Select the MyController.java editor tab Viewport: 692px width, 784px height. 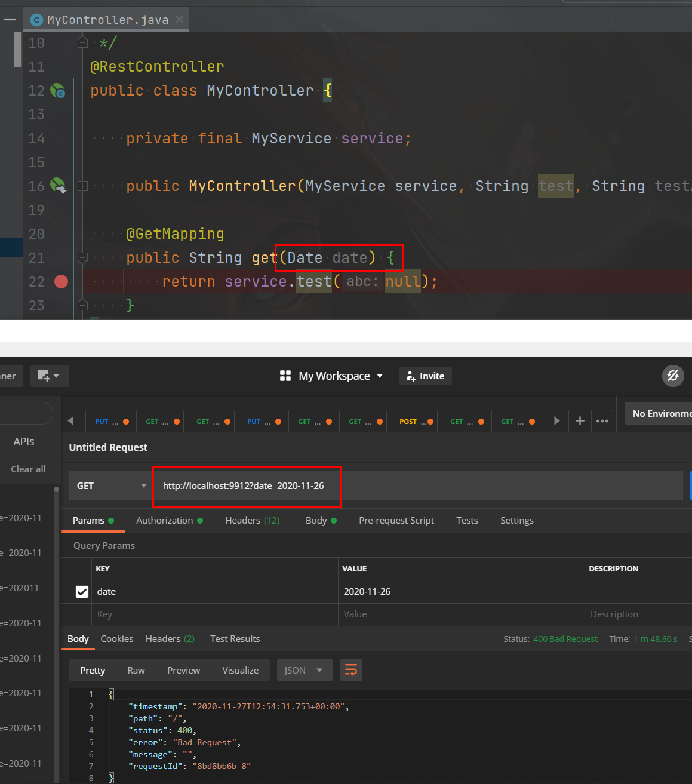[x=107, y=20]
